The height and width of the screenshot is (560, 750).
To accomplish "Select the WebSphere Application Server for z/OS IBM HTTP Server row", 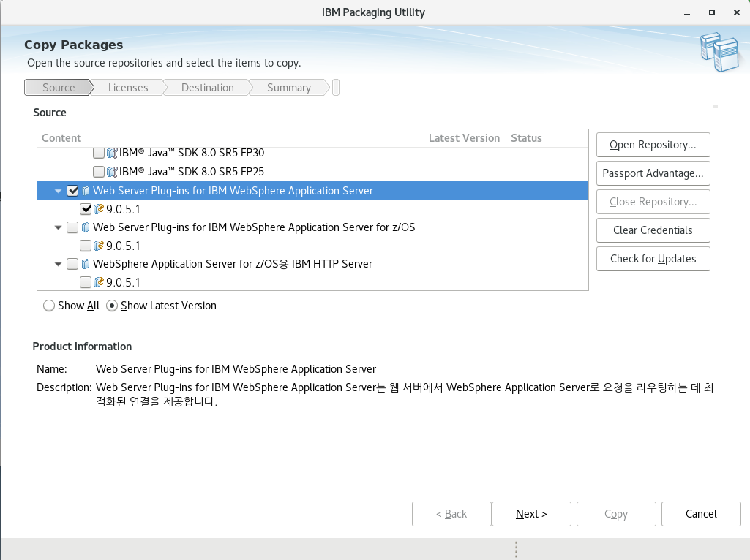I will coord(233,264).
